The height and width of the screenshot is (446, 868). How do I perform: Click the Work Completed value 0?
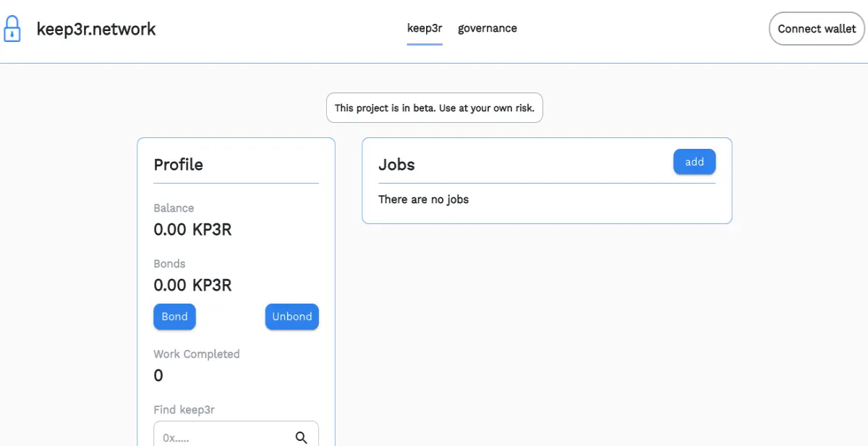point(158,376)
